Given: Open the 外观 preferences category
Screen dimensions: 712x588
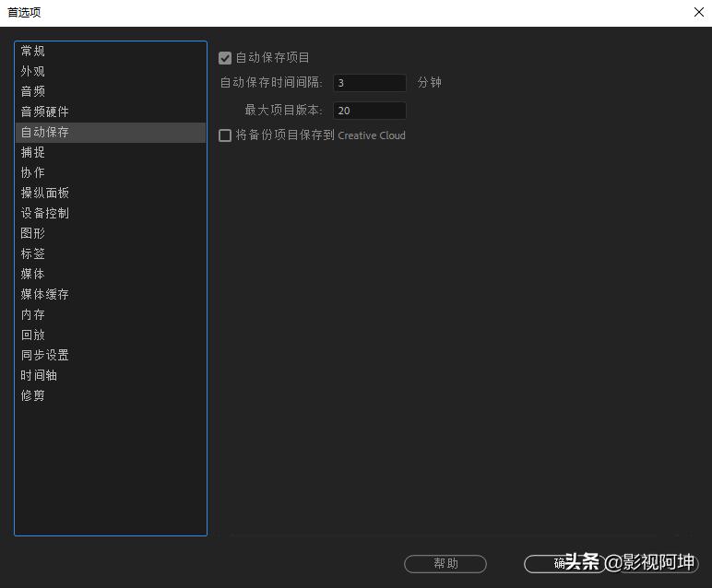Looking at the screenshot, I should click(x=111, y=71).
